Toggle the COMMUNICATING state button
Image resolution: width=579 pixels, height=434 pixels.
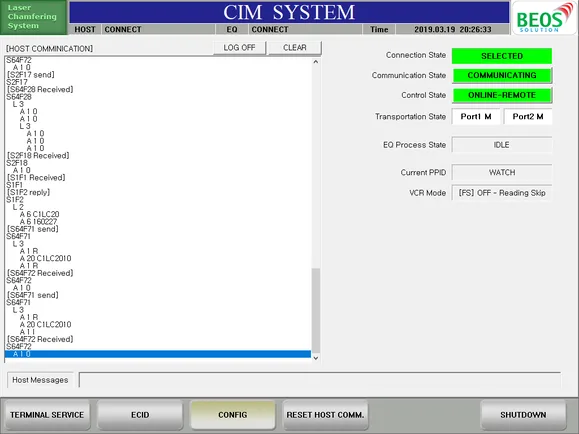[x=502, y=75]
